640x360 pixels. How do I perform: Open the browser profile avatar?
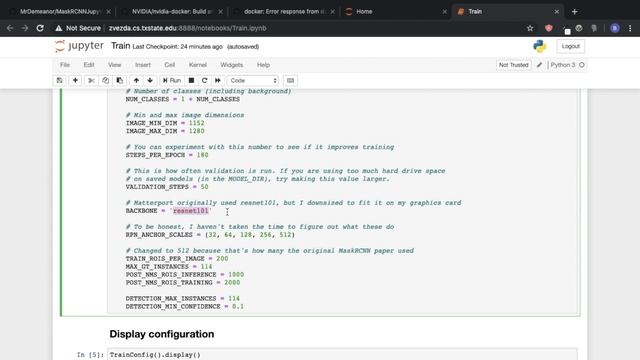pos(615,28)
